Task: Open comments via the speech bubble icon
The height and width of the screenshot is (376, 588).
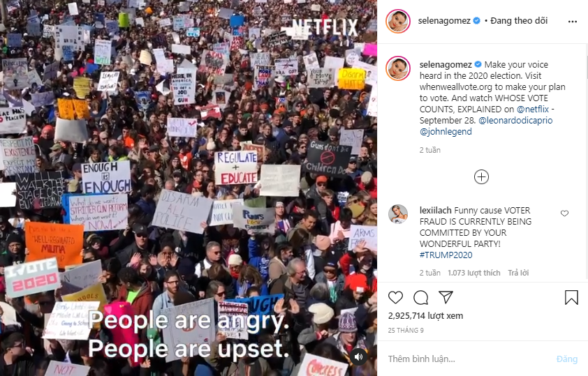Action: (x=421, y=297)
